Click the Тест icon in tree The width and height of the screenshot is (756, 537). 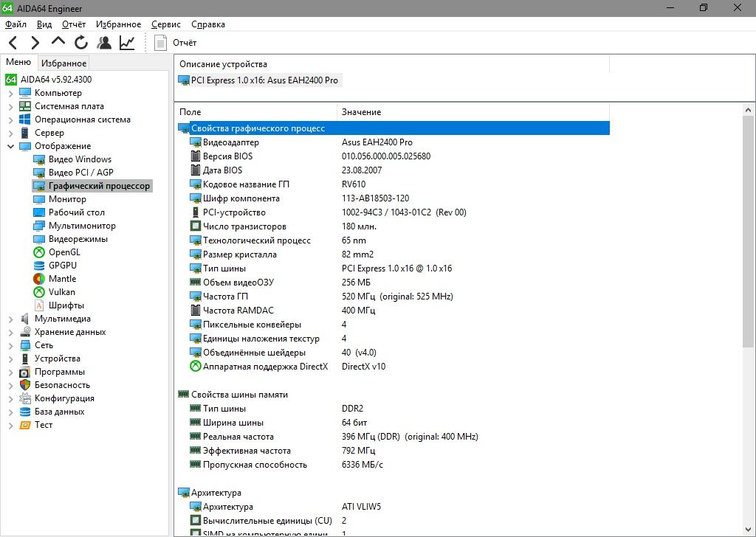[25, 426]
